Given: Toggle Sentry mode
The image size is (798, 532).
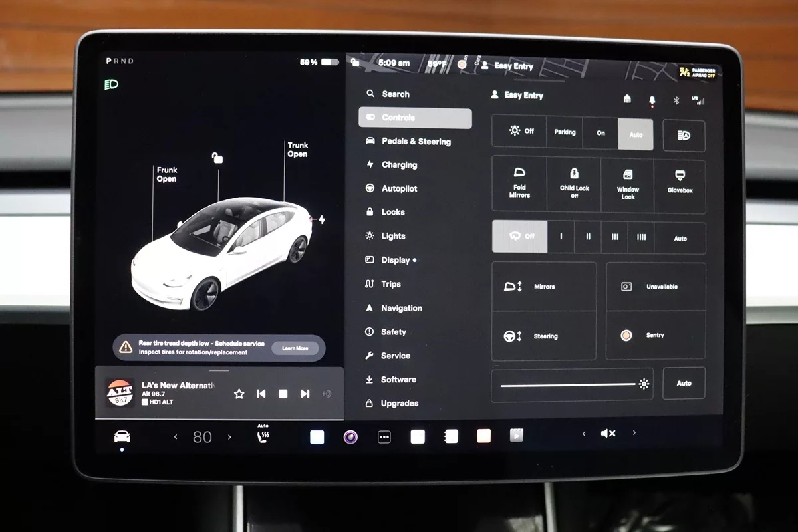Looking at the screenshot, I should [655, 336].
